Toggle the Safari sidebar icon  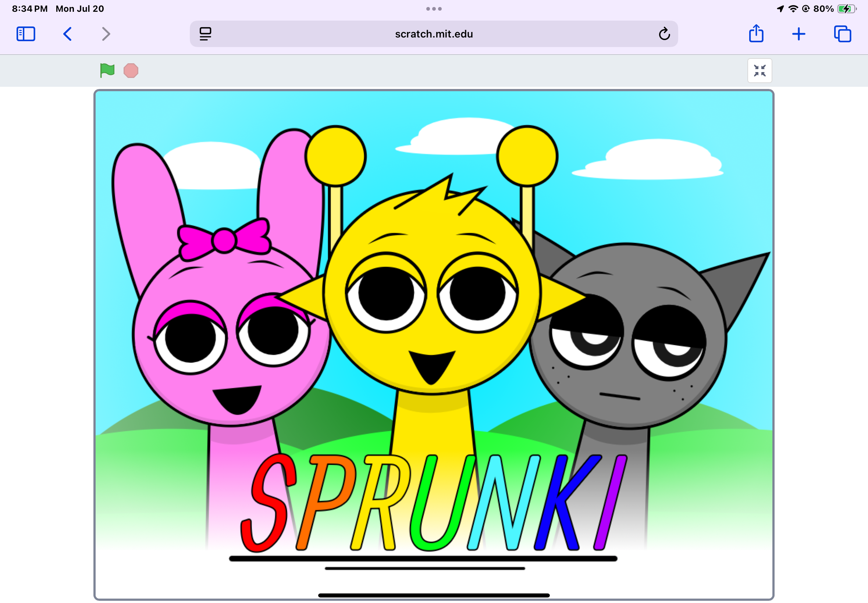pos(26,34)
